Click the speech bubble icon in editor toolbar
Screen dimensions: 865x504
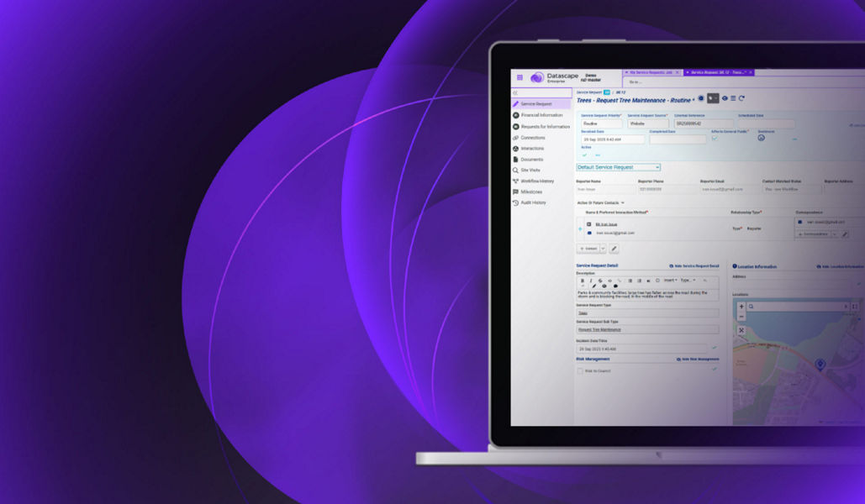[x=615, y=286]
